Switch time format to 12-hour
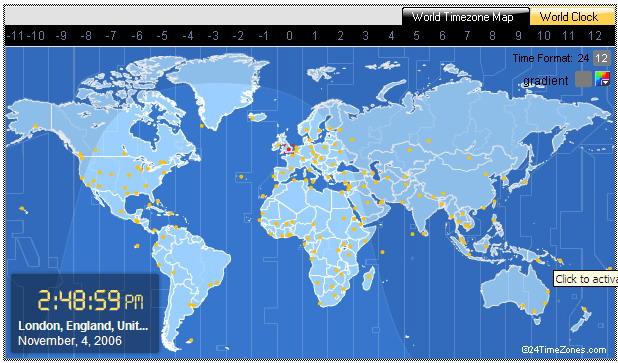Image resolution: width=618 pixels, height=363 pixels. pos(601,59)
